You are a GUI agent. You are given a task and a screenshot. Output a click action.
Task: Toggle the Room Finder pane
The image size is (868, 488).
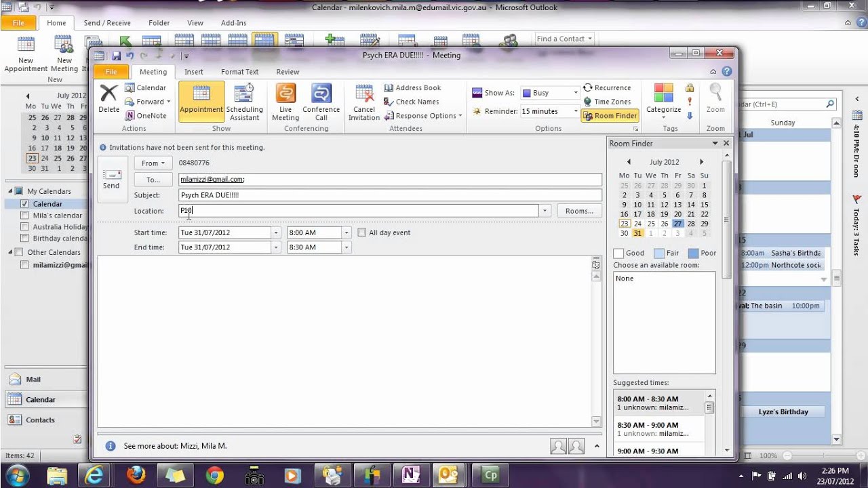coord(610,115)
